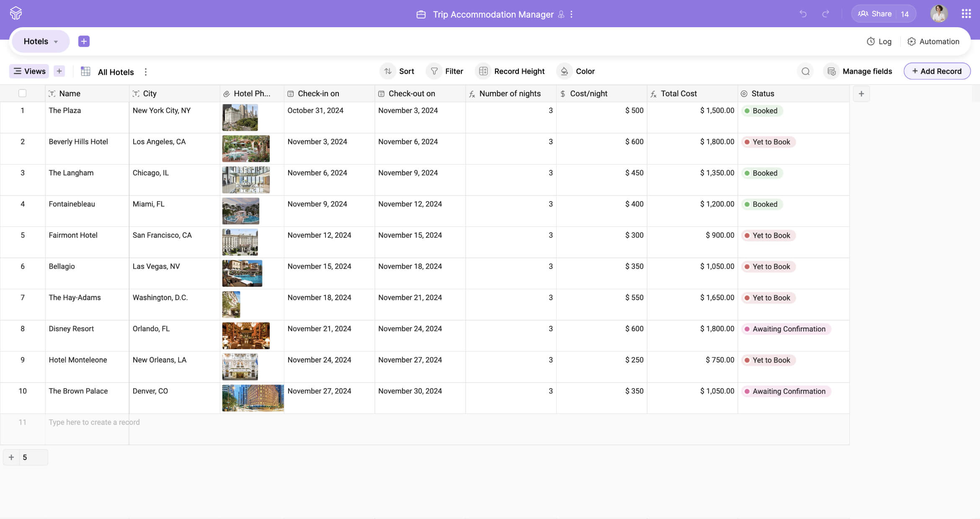The height and width of the screenshot is (519, 980).
Task: Open All Hotels view options menu
Action: click(x=146, y=72)
